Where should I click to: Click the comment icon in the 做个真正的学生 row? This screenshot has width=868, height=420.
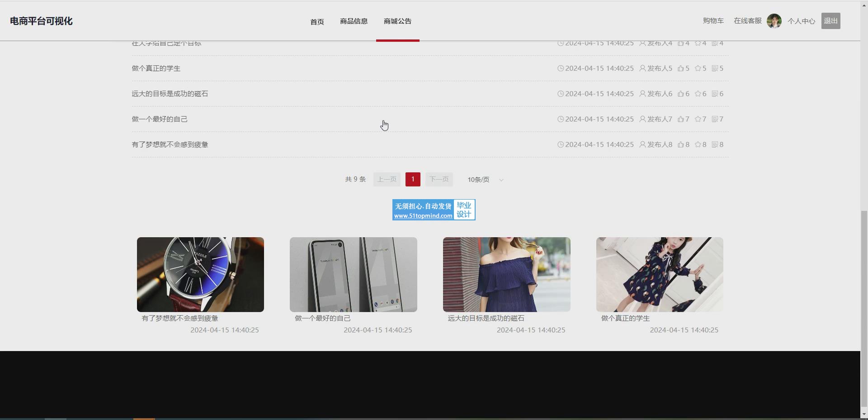[x=715, y=68]
